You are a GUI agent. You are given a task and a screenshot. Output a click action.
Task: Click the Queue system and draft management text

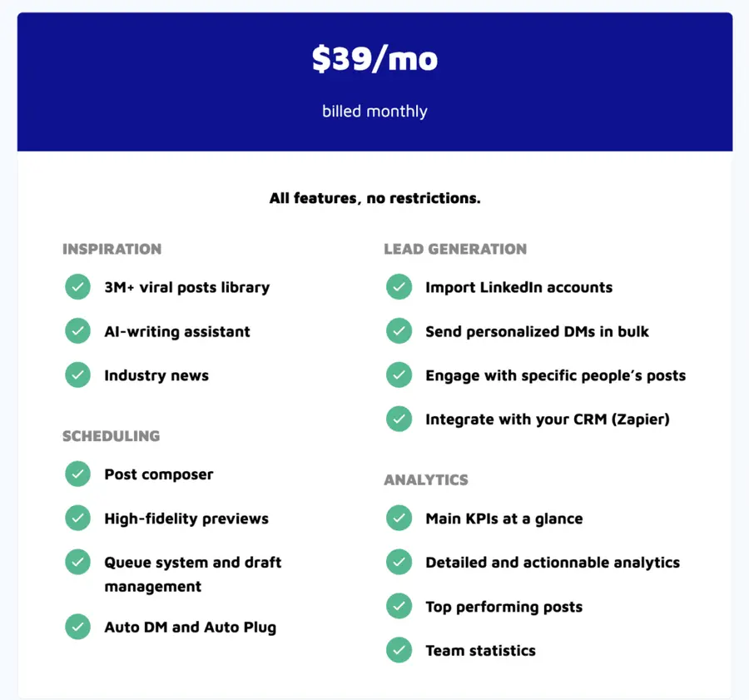(x=193, y=574)
